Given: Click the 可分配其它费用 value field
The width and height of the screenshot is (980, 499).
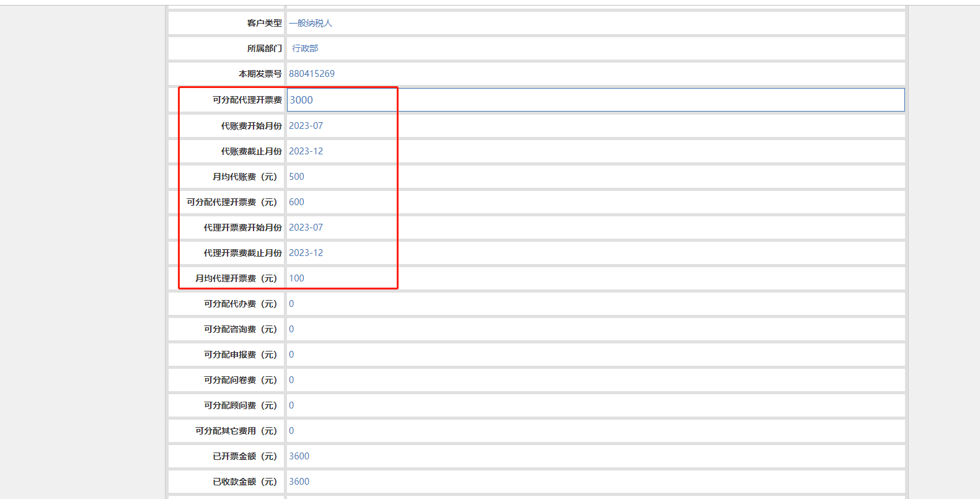Looking at the screenshot, I should [x=596, y=431].
